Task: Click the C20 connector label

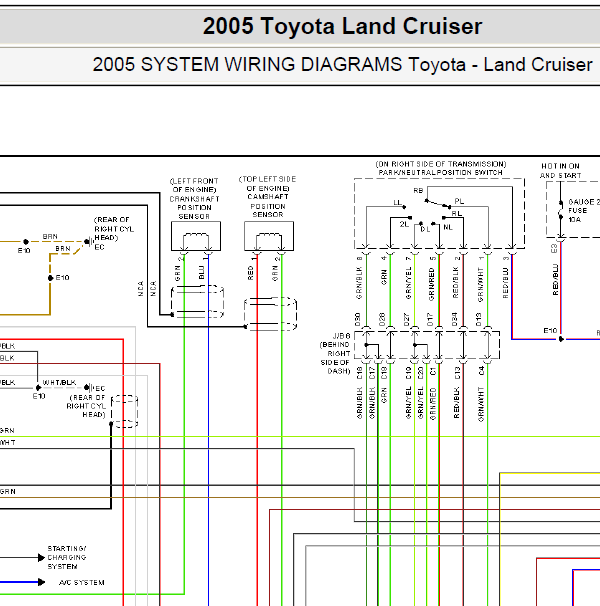Action: pos(421,373)
